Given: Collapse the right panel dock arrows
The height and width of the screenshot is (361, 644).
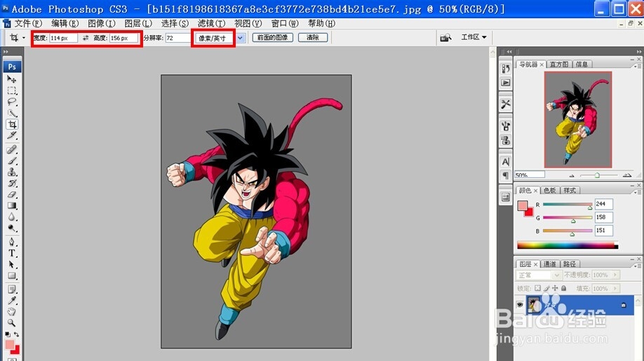Looking at the screenshot, I should click(x=638, y=52).
